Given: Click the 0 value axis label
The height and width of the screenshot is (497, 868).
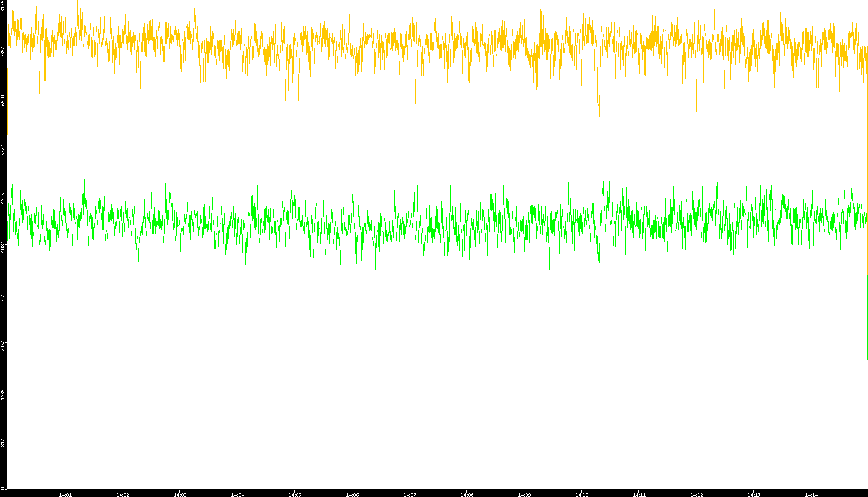Looking at the screenshot, I should pyautogui.click(x=3, y=488).
